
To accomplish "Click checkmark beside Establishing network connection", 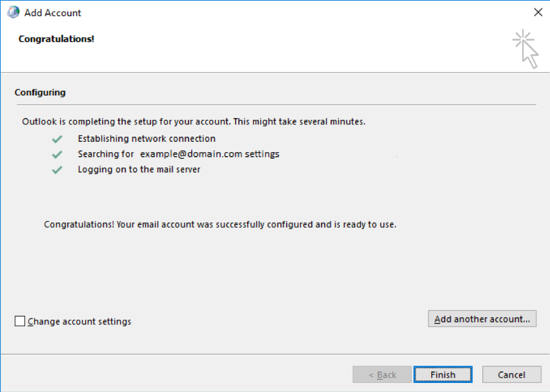I will coord(57,139).
